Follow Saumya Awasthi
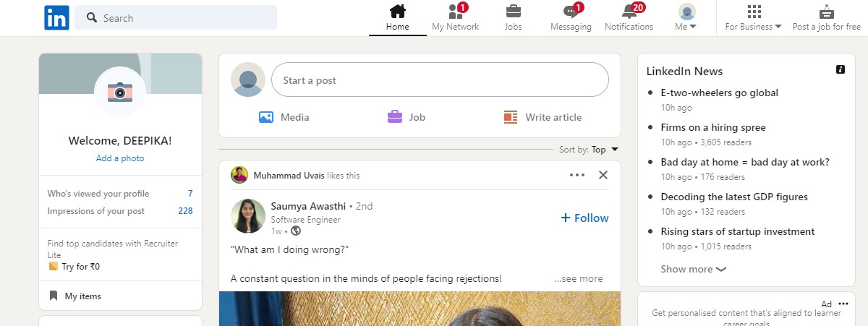The image size is (868, 326). pyautogui.click(x=584, y=218)
